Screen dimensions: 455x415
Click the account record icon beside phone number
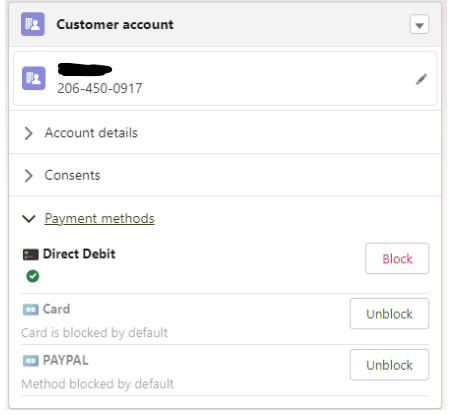pyautogui.click(x=34, y=78)
